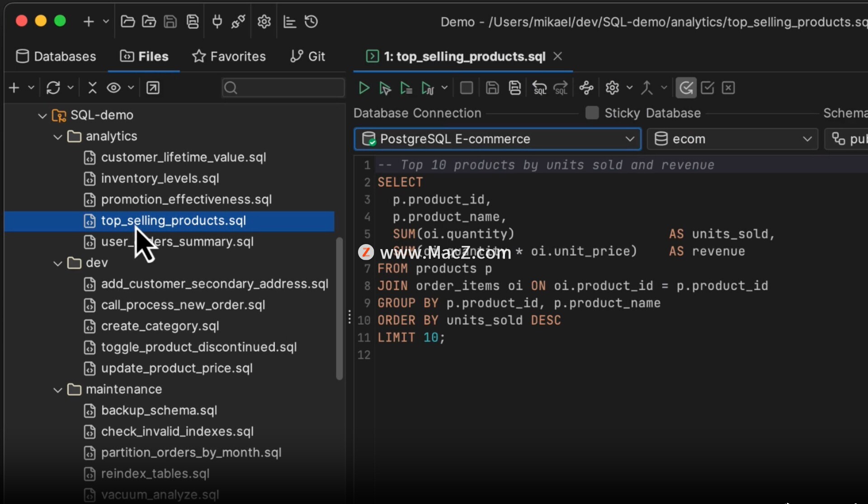Click the new item plus icon in top toolbar

click(89, 22)
